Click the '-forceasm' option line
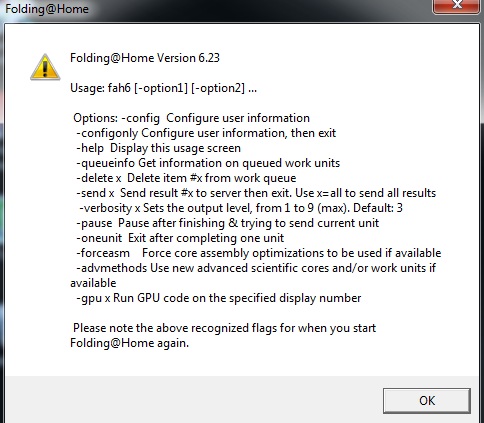This screenshot has width=484, height=423. point(259,253)
